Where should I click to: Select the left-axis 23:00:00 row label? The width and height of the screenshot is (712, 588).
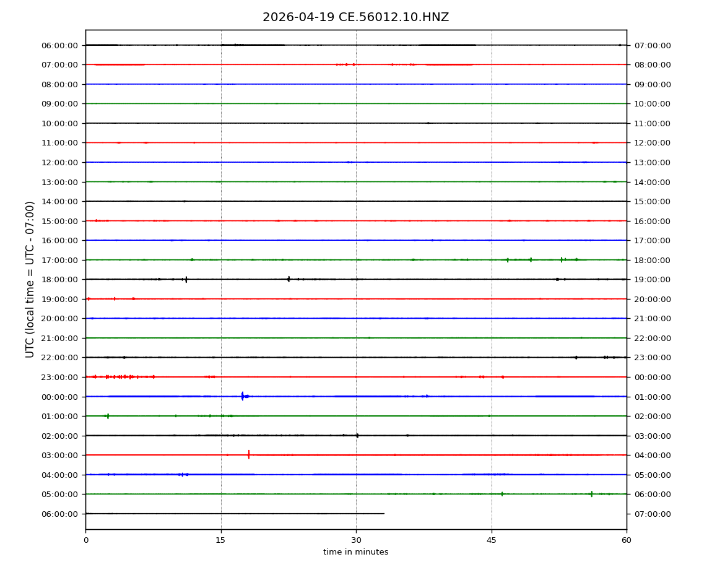59,377
